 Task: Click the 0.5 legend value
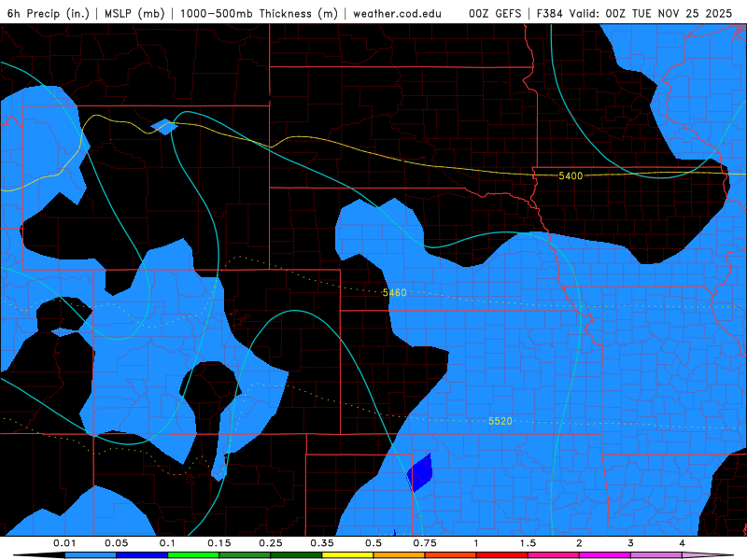373,543
